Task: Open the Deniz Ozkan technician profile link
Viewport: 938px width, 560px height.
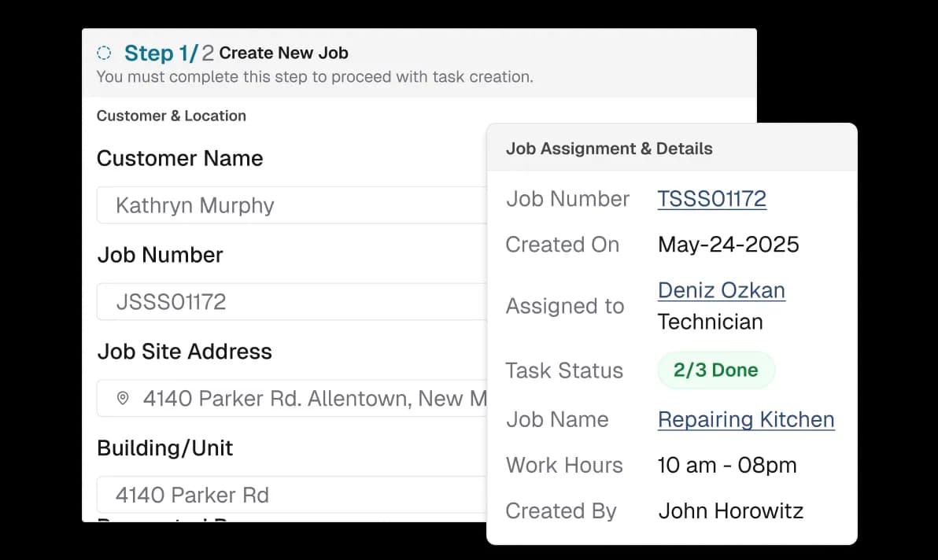Action: [x=721, y=290]
